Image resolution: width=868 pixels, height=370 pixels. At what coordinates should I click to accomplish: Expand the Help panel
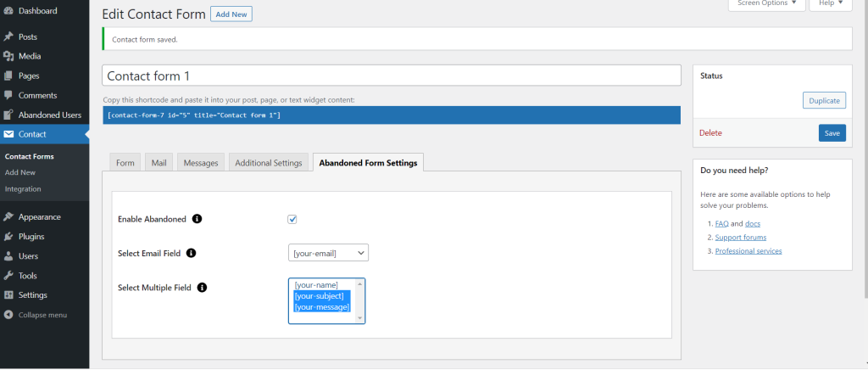pos(831,4)
